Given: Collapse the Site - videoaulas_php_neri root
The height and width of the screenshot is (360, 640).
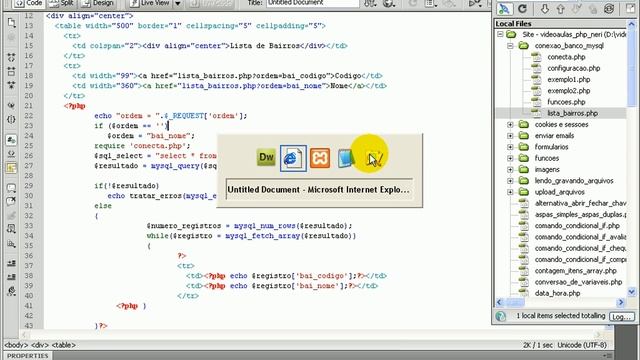Looking at the screenshot, I should pos(500,34).
